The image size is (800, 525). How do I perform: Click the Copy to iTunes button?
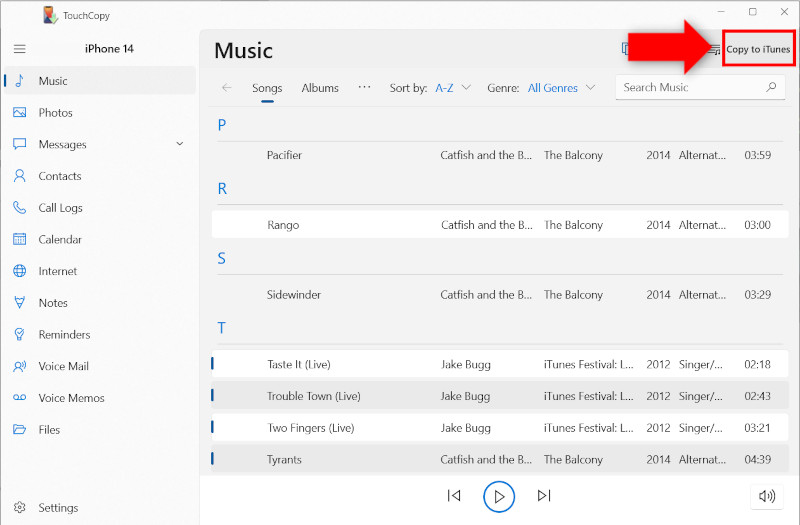(758, 49)
